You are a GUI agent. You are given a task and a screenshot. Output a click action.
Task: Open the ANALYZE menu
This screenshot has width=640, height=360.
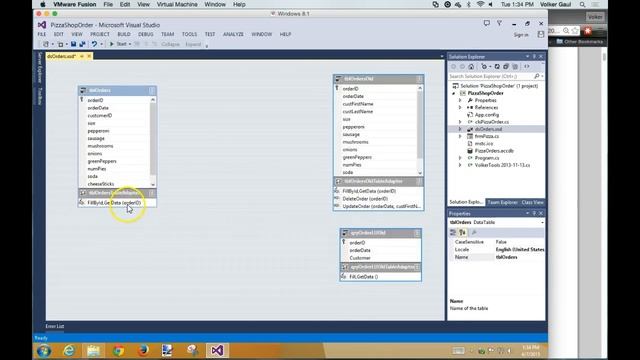pyautogui.click(x=233, y=34)
